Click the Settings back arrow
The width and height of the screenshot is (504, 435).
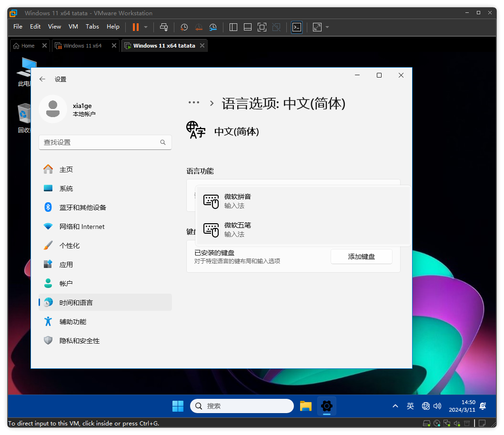click(42, 79)
